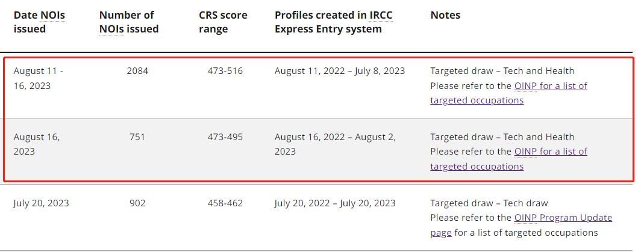This screenshot has width=644, height=252.
Task: Select the "July 20, 2022 – July 20, 2023" profile dates
Action: [335, 203]
